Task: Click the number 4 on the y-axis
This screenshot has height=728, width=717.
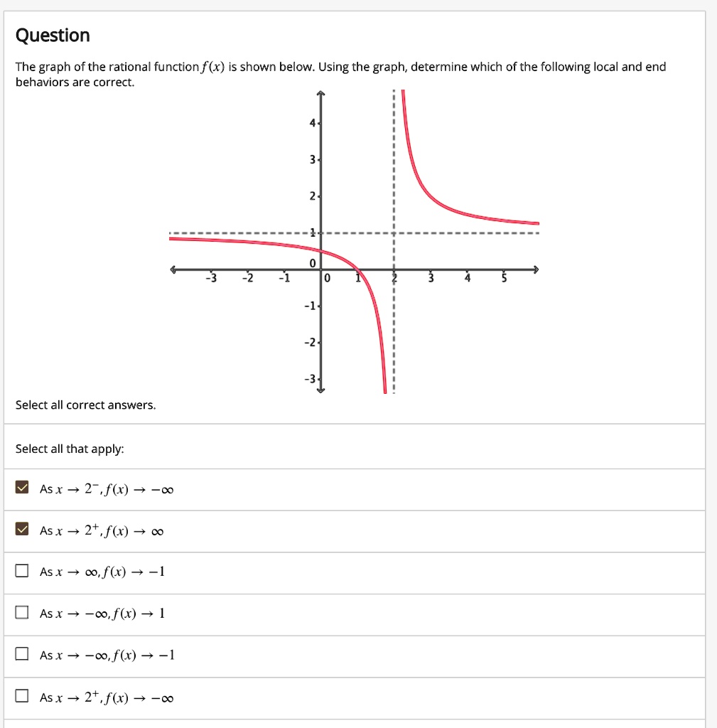Action: tap(313, 122)
